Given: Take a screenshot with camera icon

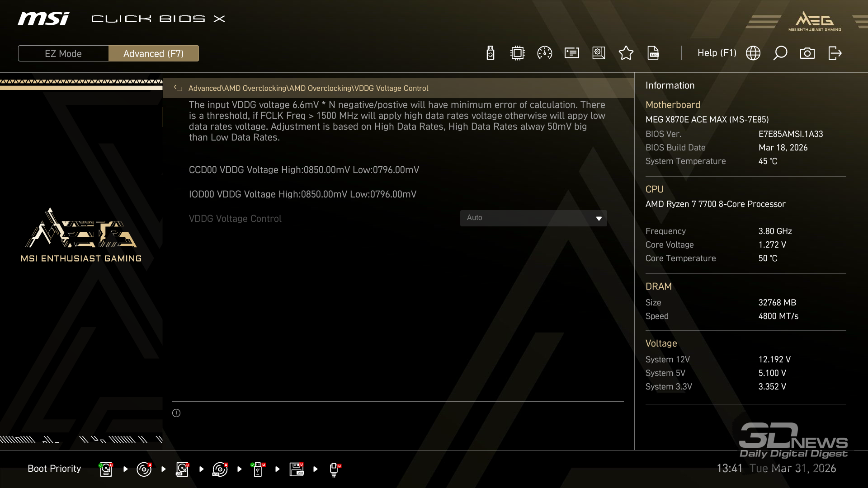Looking at the screenshot, I should click(807, 53).
